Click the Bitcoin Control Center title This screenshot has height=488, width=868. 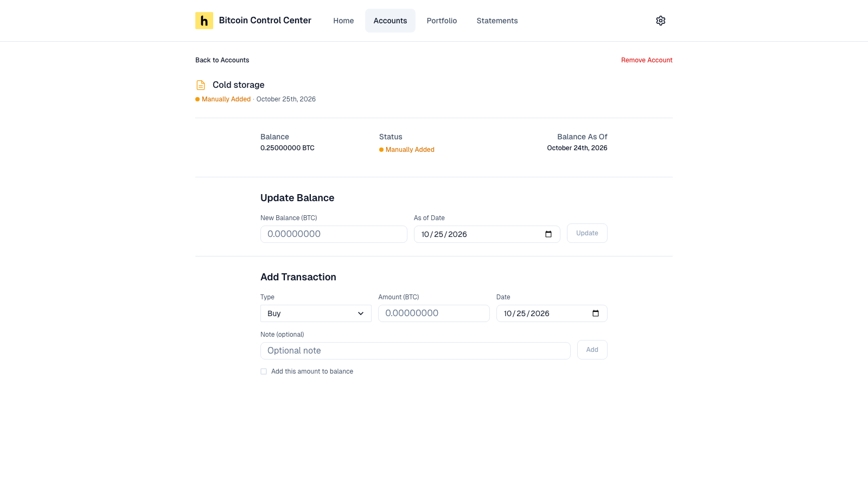pos(265,21)
